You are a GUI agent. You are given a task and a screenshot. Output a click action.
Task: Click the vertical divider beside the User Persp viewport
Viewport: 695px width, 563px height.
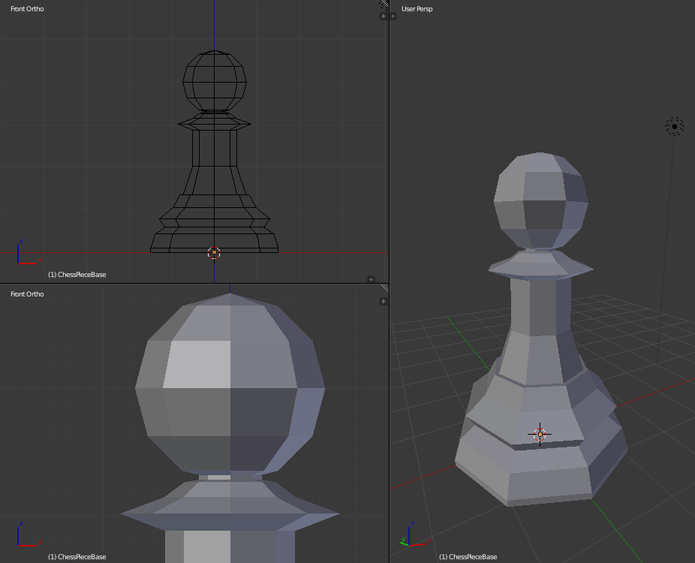point(389,150)
